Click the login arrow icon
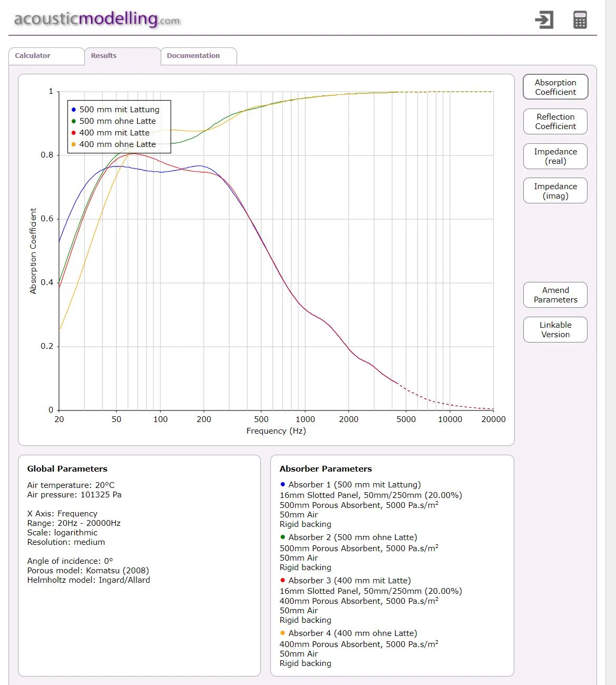616x685 pixels. pyautogui.click(x=544, y=20)
